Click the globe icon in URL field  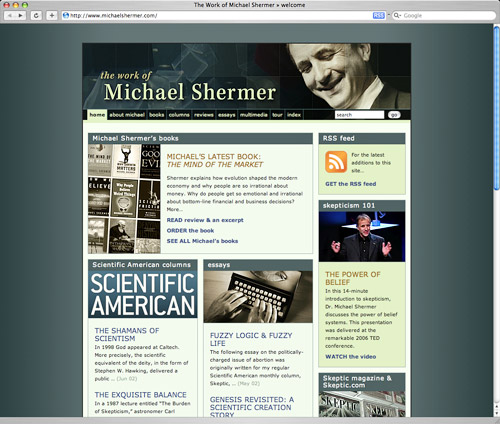[66, 15]
